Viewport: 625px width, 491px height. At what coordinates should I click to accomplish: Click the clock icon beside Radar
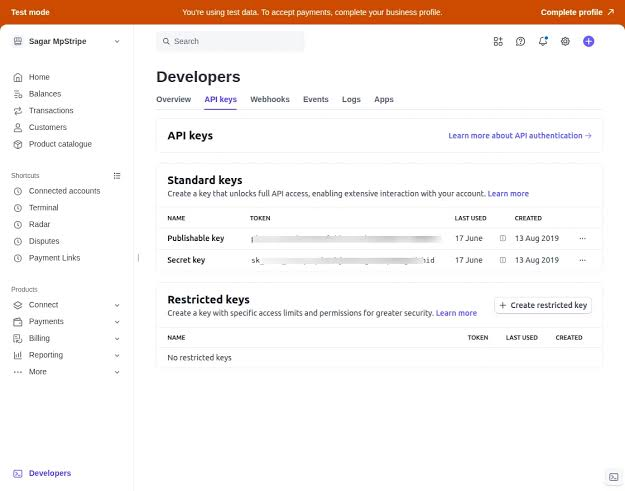[18, 225]
